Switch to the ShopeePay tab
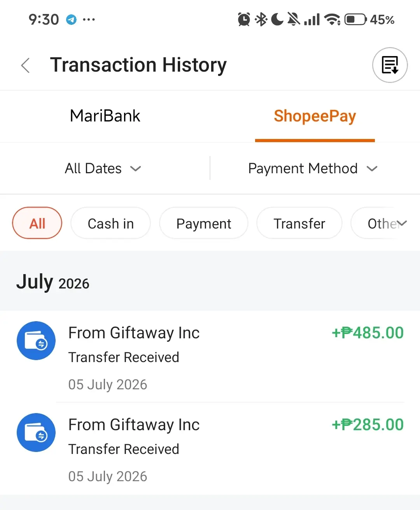 click(x=315, y=116)
